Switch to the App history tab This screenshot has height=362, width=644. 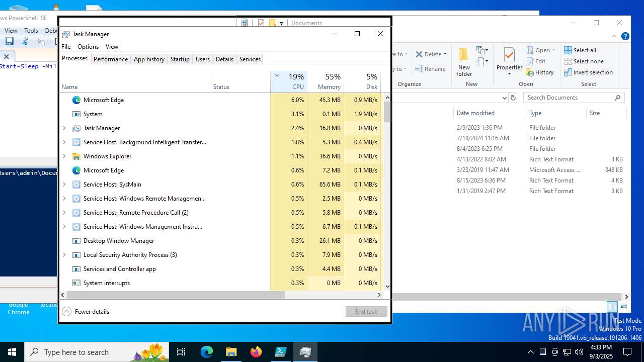[149, 59]
